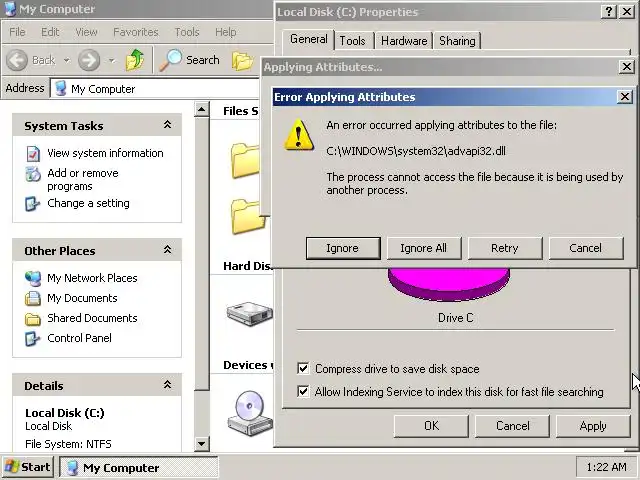
Task: Open the Tools menu in My Computer
Action: coord(187,32)
